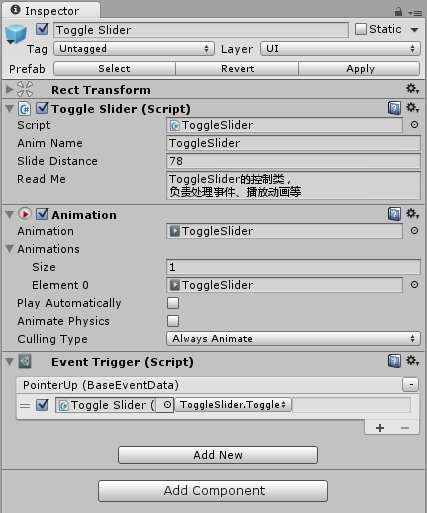
Task: Disable the Animation component checkbox
Action: (x=42, y=214)
